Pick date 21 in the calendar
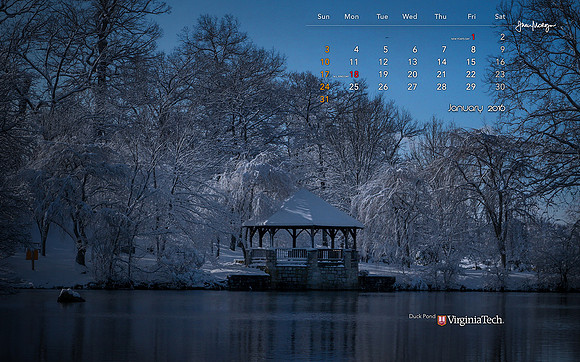The image size is (580, 362). click(442, 74)
